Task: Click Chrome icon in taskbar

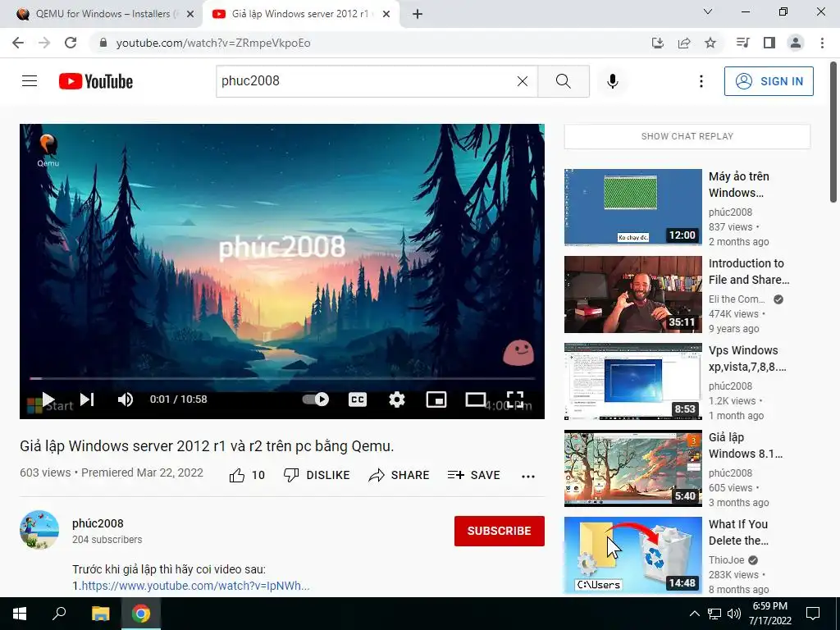Action: click(141, 614)
